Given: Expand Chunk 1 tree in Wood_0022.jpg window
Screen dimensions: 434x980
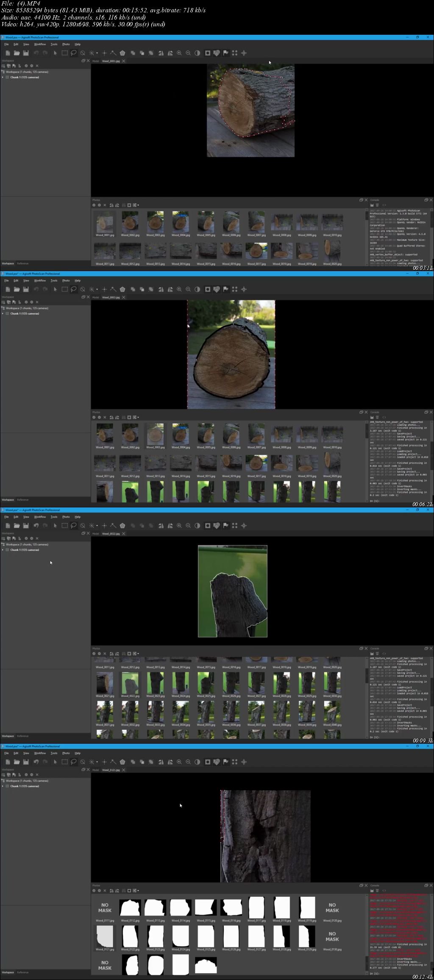Looking at the screenshot, I should pyautogui.click(x=3, y=550).
